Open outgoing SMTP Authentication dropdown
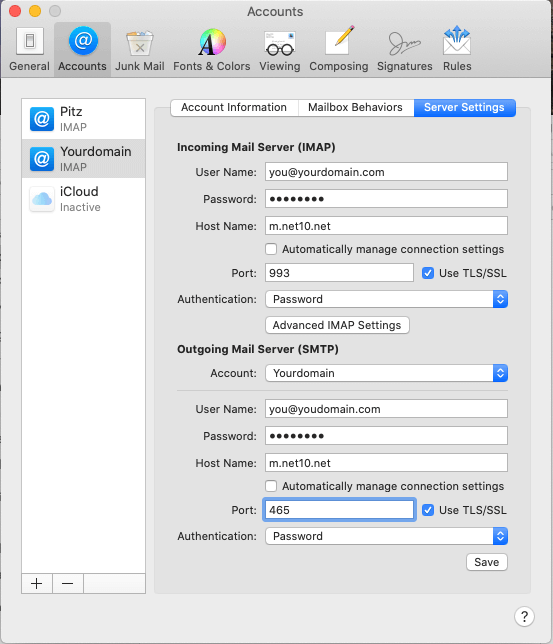The height and width of the screenshot is (644, 553). (x=386, y=536)
